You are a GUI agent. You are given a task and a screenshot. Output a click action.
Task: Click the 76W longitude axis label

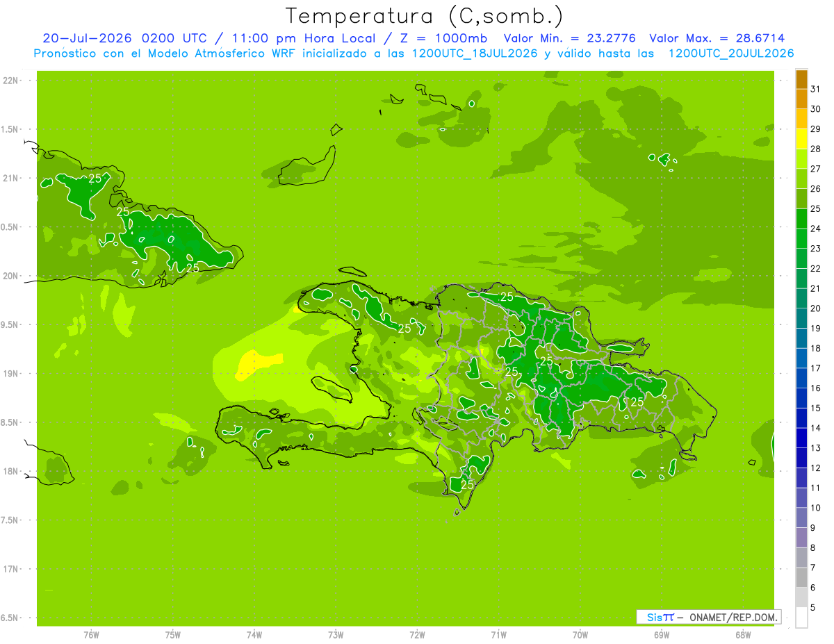(x=91, y=635)
